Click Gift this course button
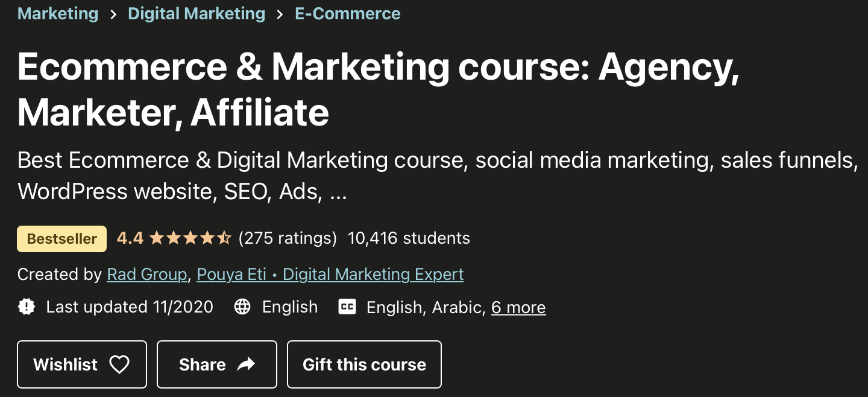The image size is (868, 397). click(x=364, y=364)
